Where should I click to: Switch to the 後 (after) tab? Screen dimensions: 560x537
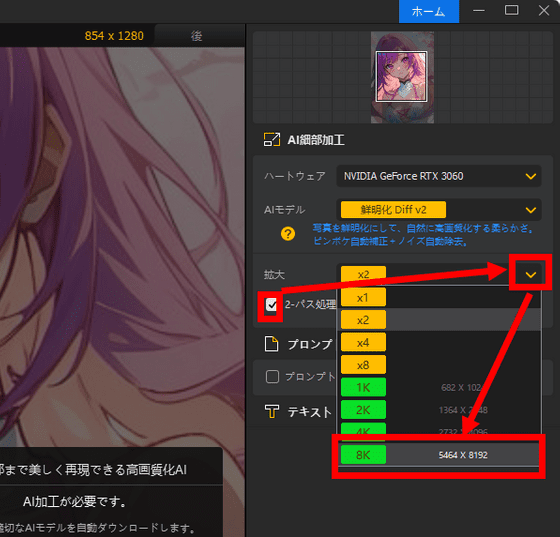click(196, 36)
